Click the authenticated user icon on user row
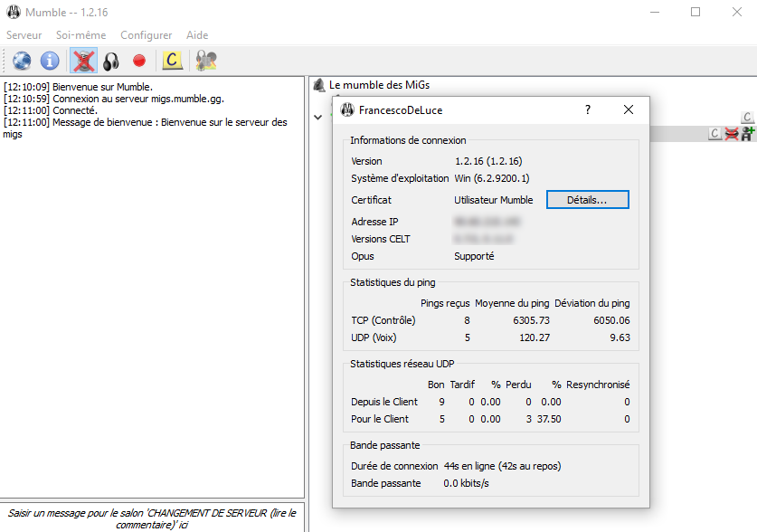Screen dimensions: 757x532 (x=748, y=134)
